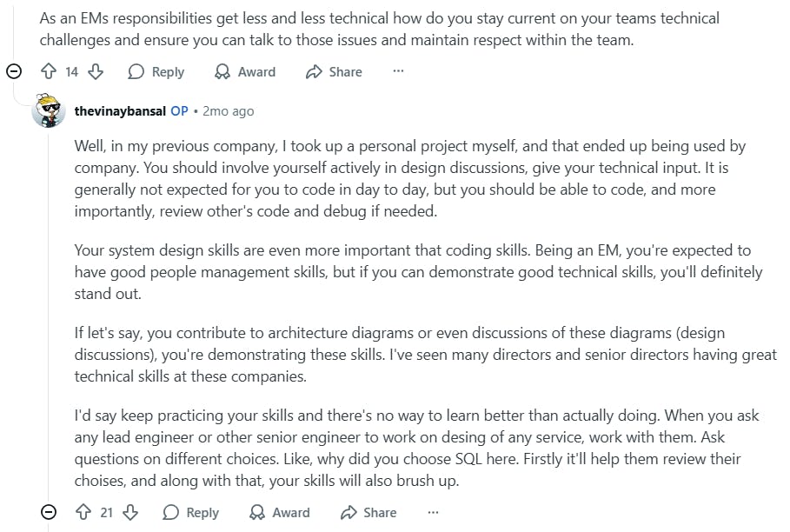Click the 2mo ago timestamp

pos(229,110)
